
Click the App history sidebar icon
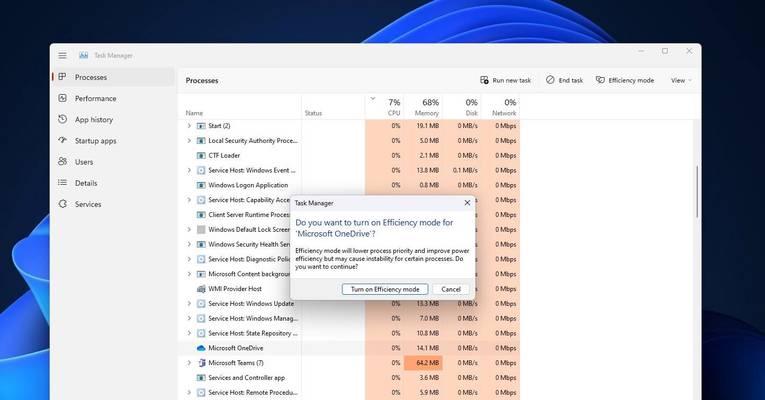(62, 119)
